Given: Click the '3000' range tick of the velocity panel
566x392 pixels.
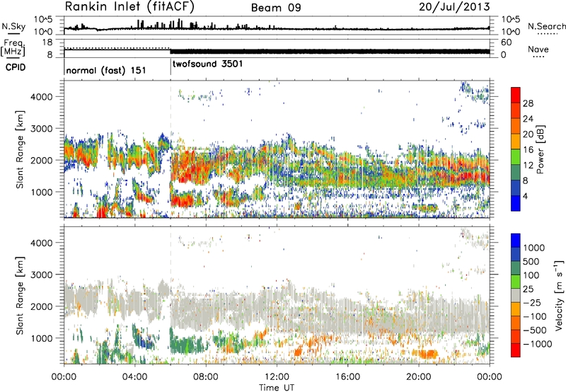Looking at the screenshot, I should pyautogui.click(x=42, y=275).
